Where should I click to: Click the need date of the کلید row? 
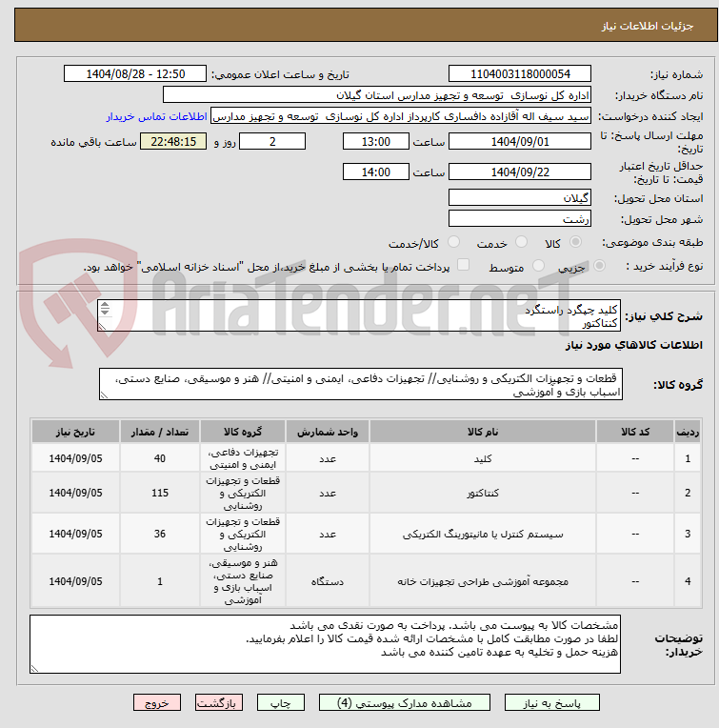tap(75, 458)
